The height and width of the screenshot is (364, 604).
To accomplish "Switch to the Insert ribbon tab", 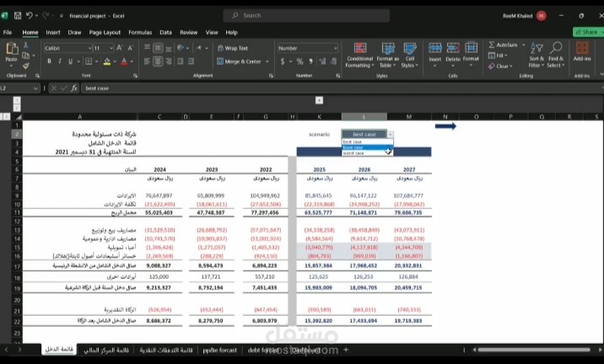I will click(53, 32).
